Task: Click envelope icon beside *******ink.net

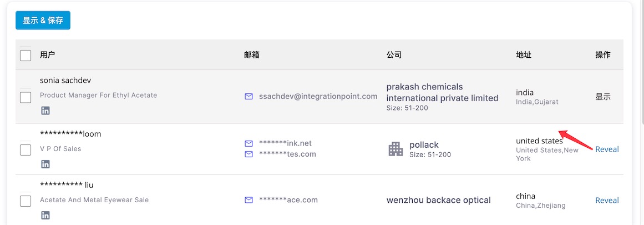Action: click(x=249, y=143)
